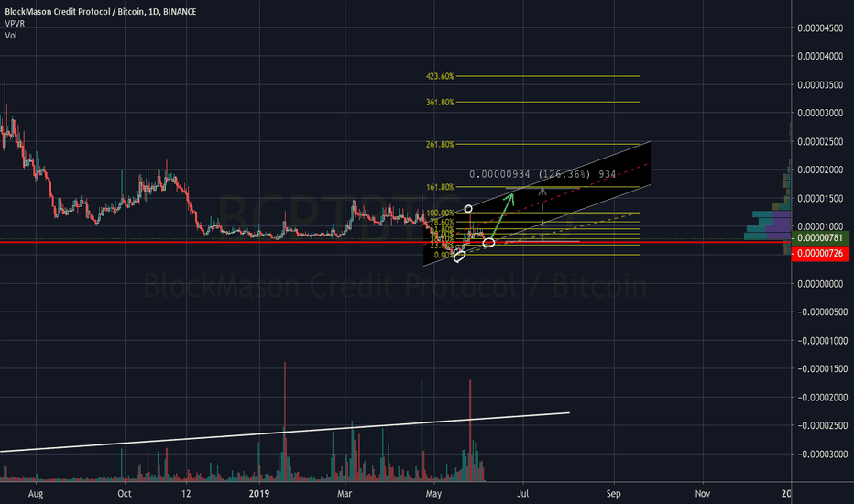
Task: Click the 12 date label on the time axis
Action: tap(186, 494)
